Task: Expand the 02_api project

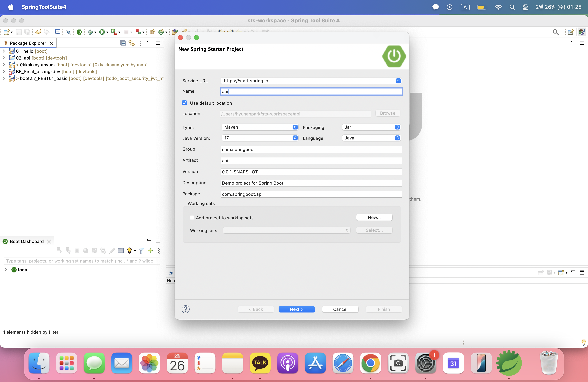Action: [x=4, y=58]
